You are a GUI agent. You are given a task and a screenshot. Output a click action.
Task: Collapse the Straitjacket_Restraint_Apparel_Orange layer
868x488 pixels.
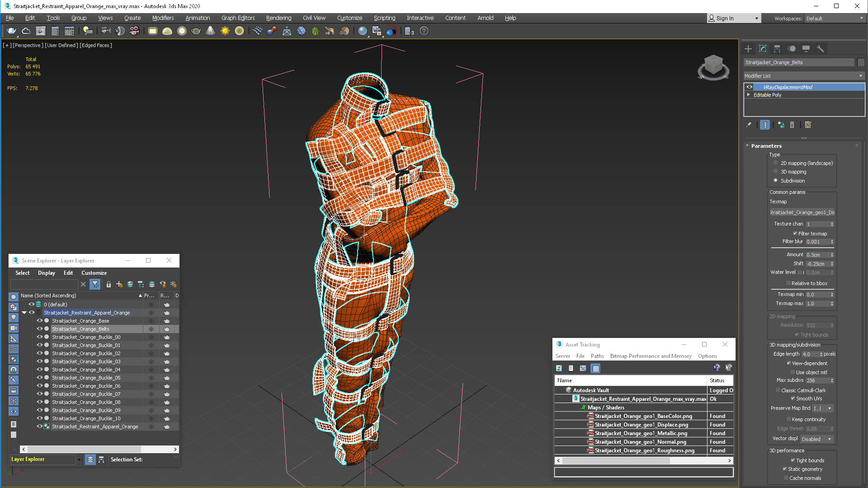pyautogui.click(x=24, y=313)
